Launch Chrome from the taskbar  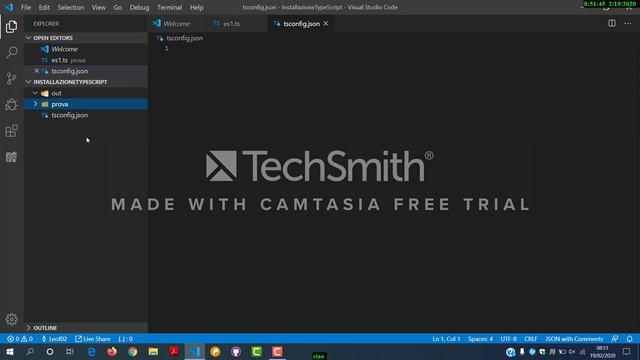[x=132, y=351]
